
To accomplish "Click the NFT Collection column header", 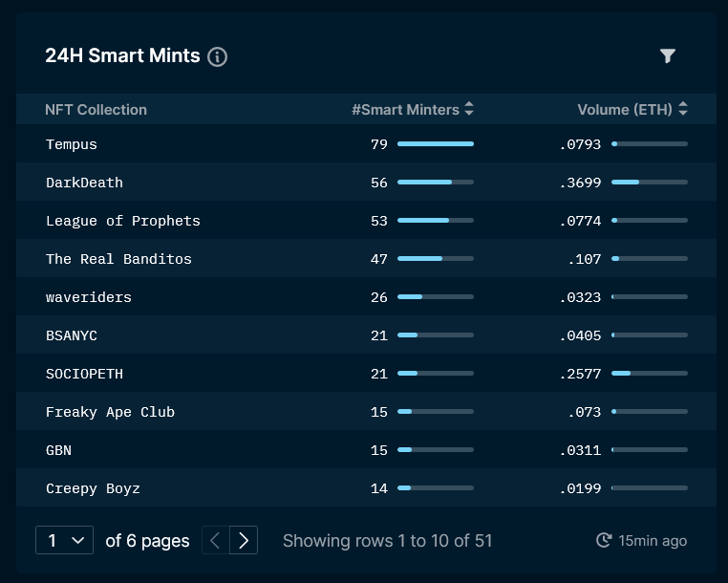I will tap(96, 110).
